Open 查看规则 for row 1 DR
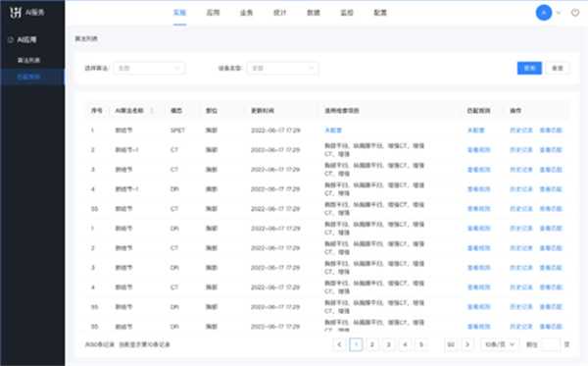588x366 pixels. coord(479,229)
